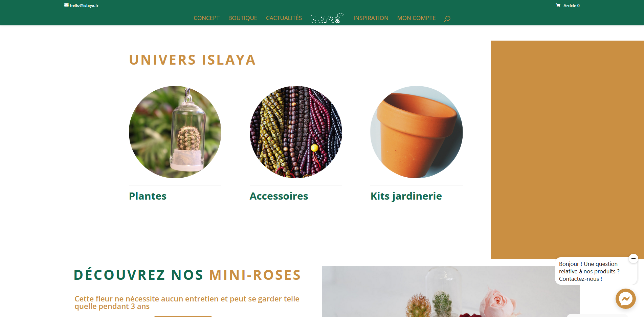Open the Messenger chat bubble icon

[625, 298]
